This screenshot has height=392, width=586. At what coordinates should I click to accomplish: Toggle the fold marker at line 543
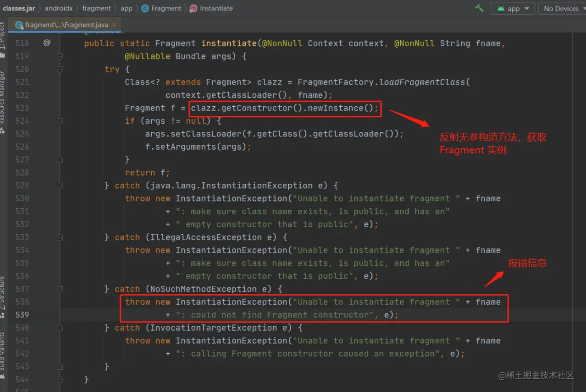[60, 366]
